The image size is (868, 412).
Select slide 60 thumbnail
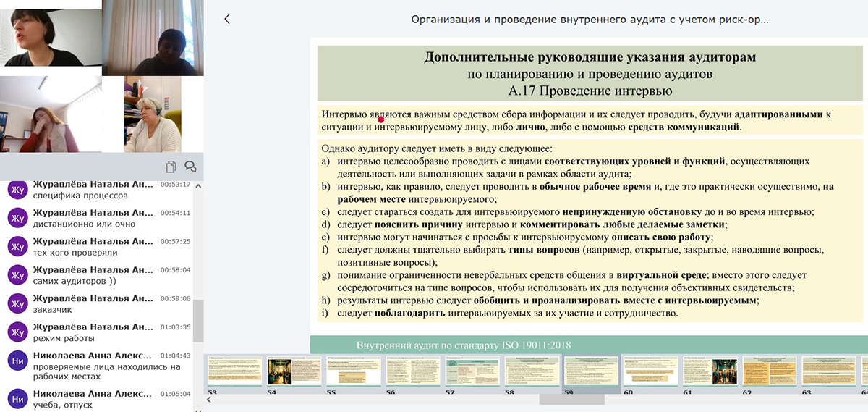click(x=650, y=371)
